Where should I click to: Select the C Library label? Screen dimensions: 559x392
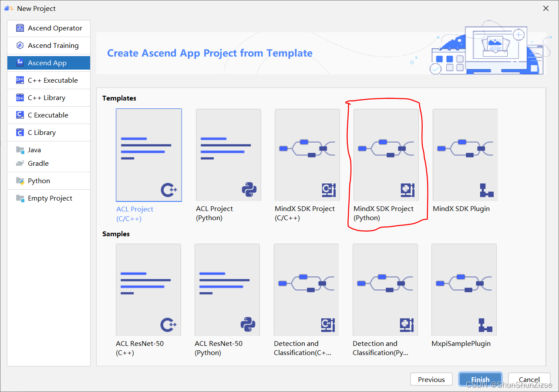42,133
